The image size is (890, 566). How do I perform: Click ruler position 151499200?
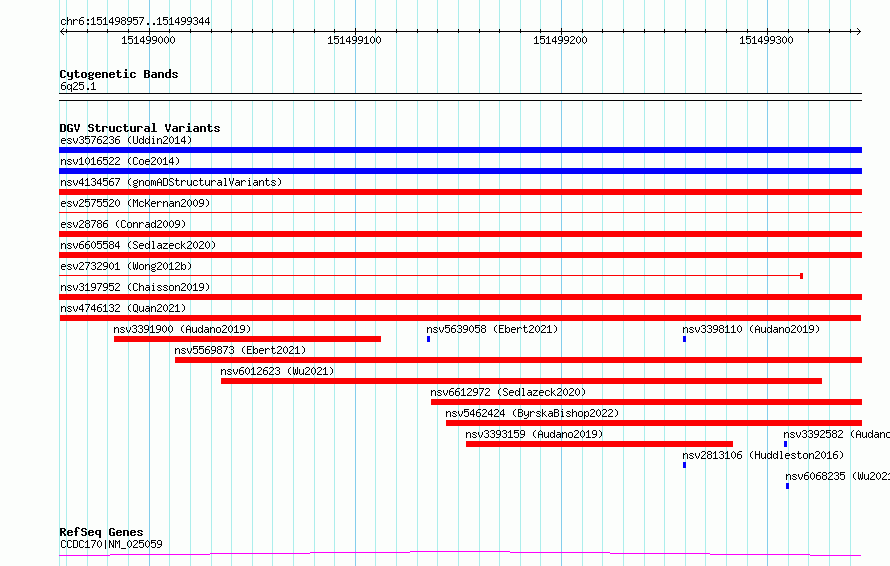tap(560, 40)
